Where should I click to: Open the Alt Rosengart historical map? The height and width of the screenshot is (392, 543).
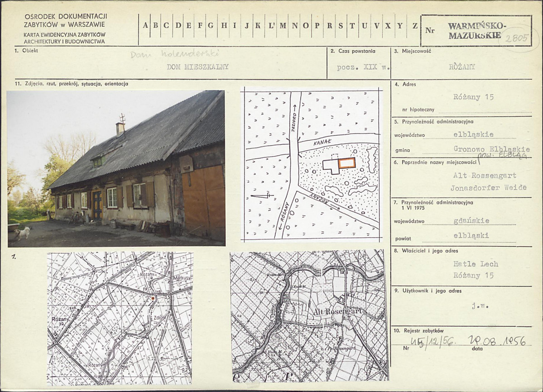click(309, 315)
